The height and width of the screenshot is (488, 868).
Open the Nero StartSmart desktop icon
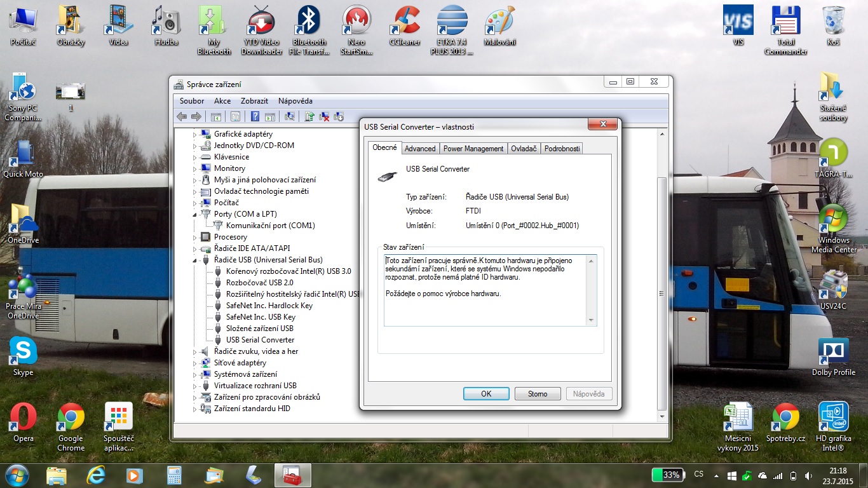click(x=356, y=30)
